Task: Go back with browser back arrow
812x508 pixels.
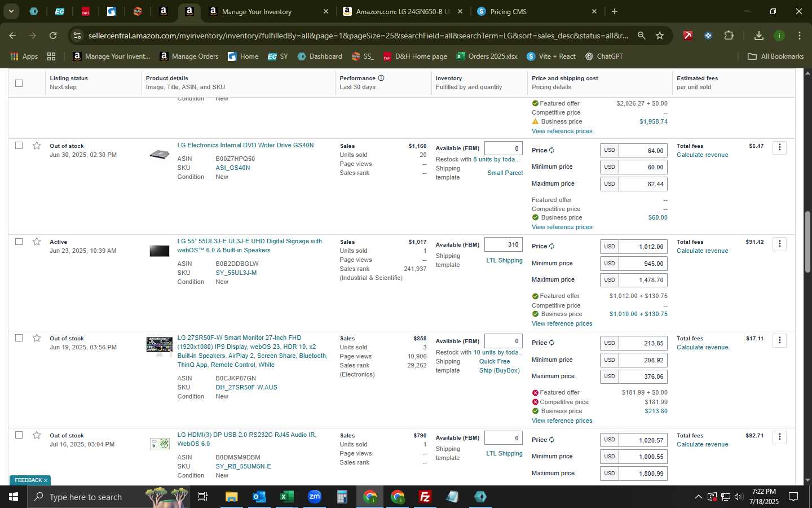Action: 12,36
